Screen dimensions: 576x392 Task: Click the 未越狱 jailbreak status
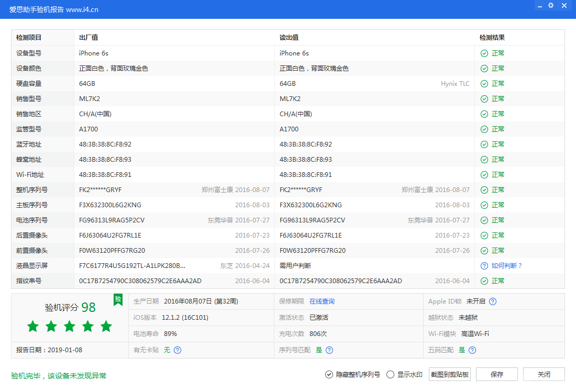[468, 318]
